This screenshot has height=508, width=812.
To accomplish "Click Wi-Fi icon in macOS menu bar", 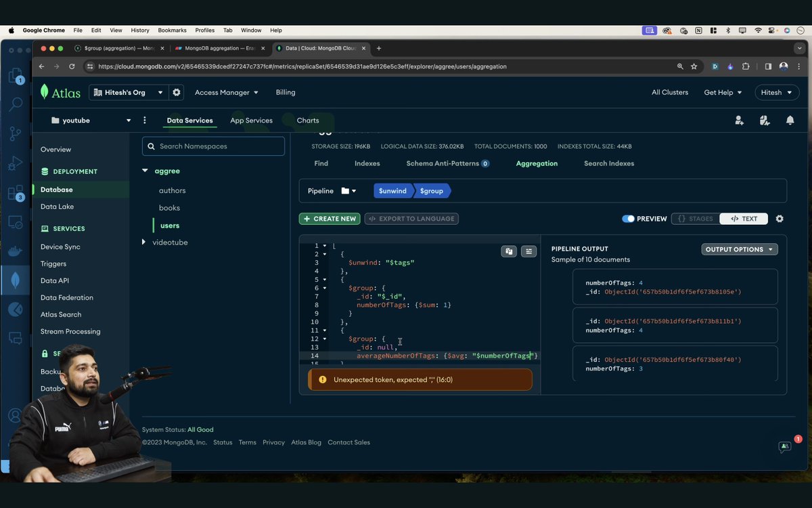I will pos(758,30).
